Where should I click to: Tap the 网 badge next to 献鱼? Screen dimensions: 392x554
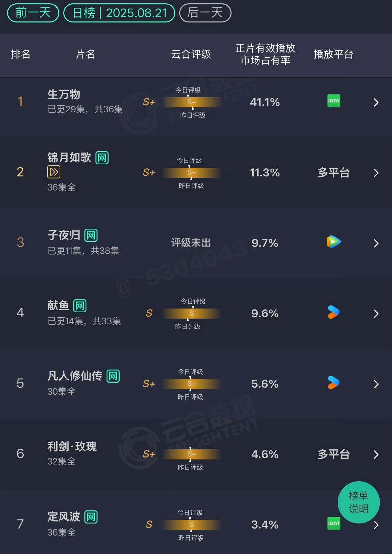(80, 306)
